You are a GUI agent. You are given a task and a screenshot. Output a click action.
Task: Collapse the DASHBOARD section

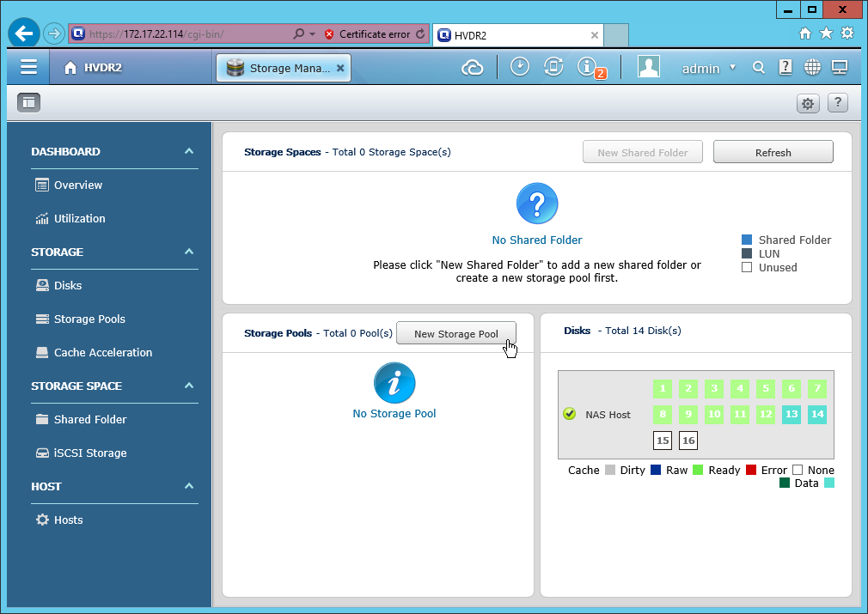pyautogui.click(x=189, y=151)
